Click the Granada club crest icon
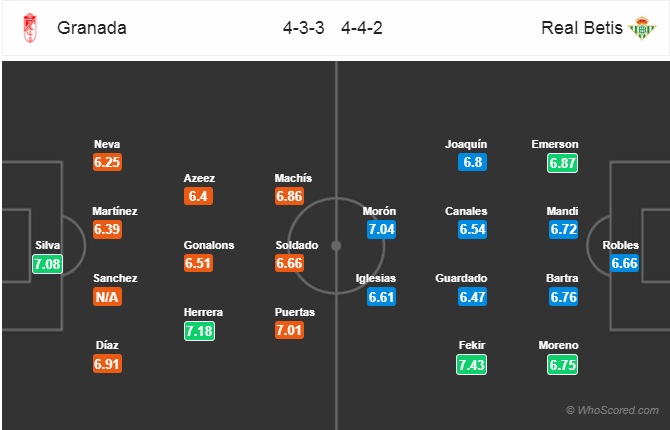This screenshot has height=430, width=670. [27, 28]
